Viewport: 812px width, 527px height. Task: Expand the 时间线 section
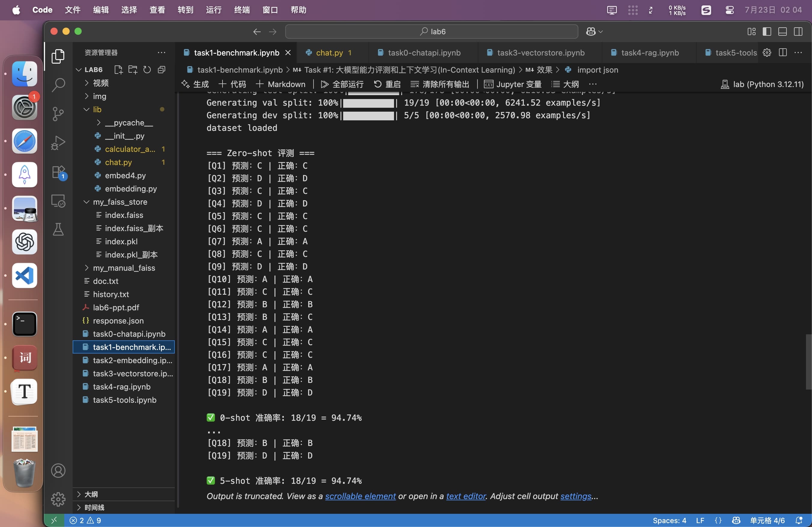pos(94,507)
